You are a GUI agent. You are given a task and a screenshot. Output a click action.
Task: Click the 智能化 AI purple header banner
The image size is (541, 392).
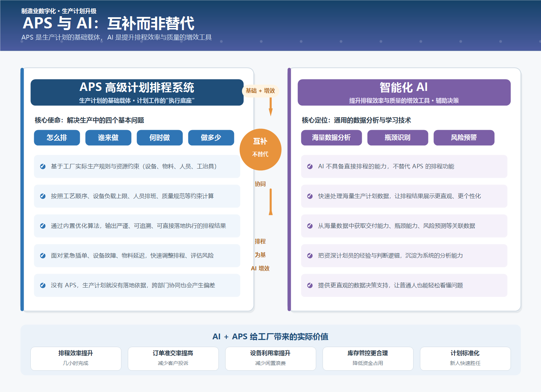(404, 92)
